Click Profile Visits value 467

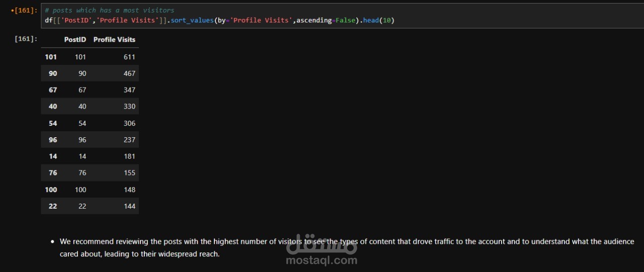(x=129, y=73)
